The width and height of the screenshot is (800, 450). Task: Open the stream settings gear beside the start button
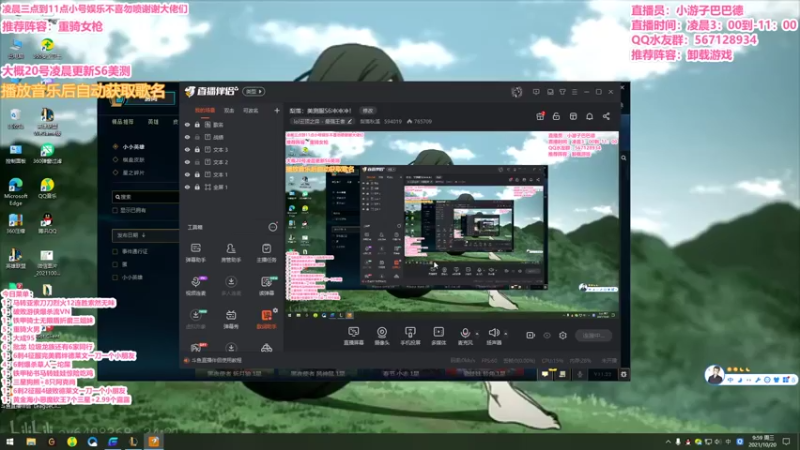[x=563, y=335]
